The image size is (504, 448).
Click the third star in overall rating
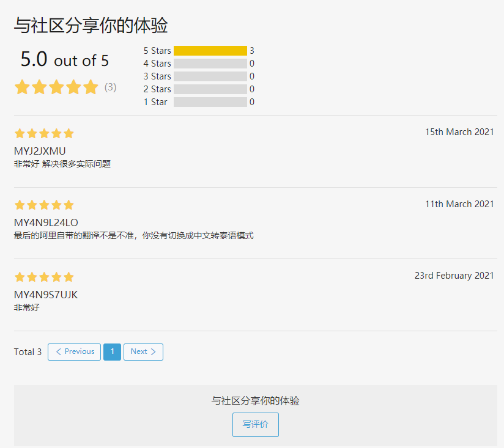coord(56,87)
